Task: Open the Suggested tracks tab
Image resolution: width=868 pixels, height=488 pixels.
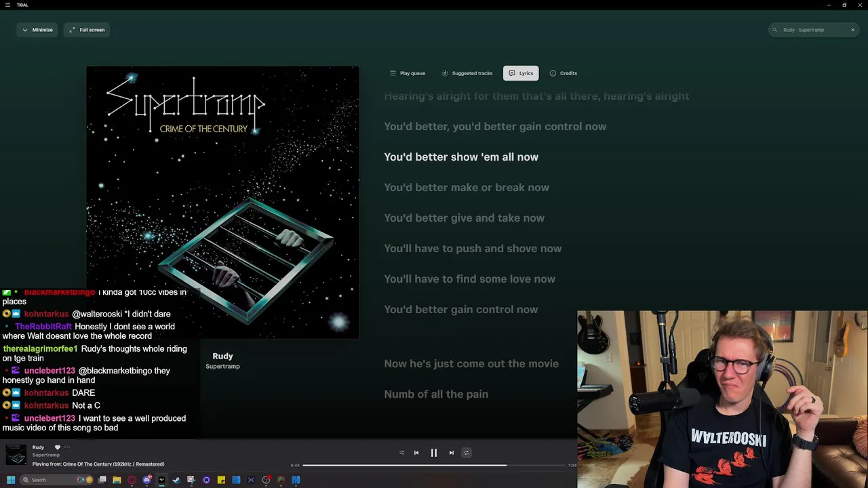Action: click(x=467, y=73)
